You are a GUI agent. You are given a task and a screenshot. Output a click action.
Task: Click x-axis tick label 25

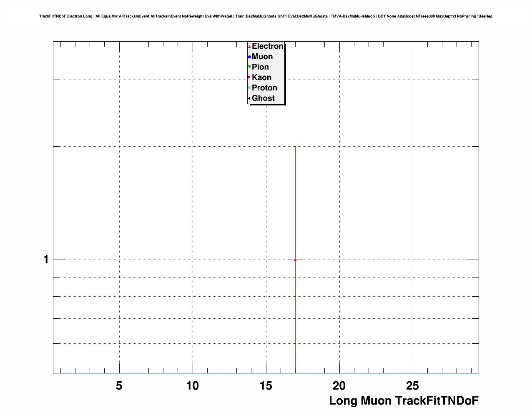[x=413, y=386]
